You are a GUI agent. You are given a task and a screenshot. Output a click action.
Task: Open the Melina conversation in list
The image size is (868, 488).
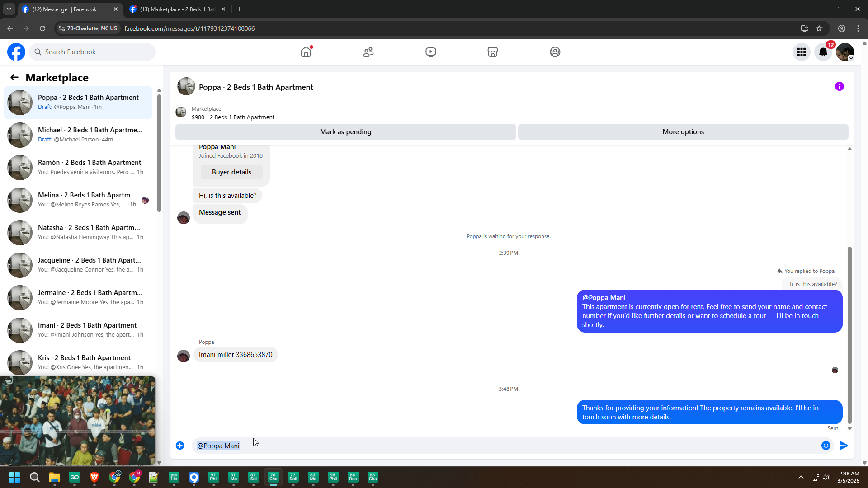(78, 200)
